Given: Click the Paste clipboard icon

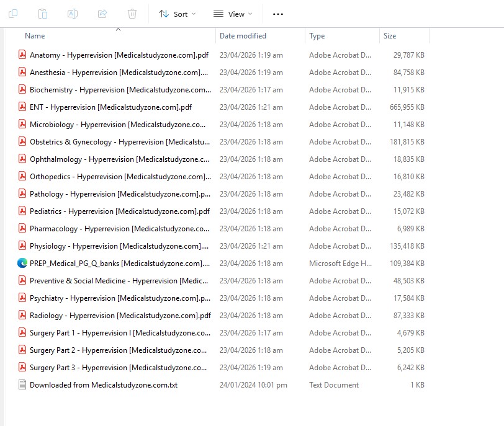Looking at the screenshot, I should point(43,14).
